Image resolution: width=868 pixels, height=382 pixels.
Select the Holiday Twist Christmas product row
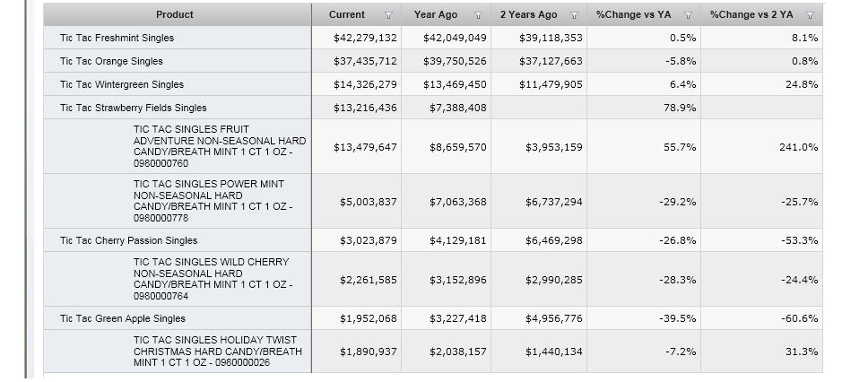pos(217,352)
